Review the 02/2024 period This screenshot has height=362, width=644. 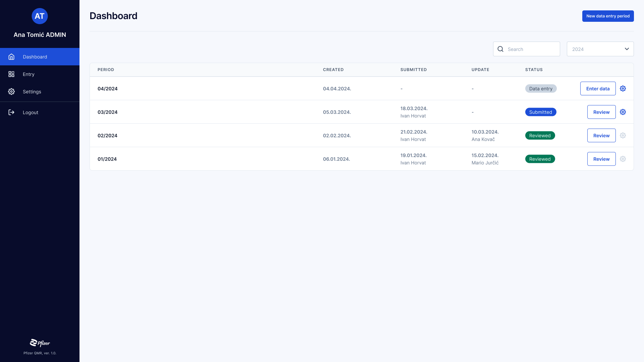pos(601,135)
